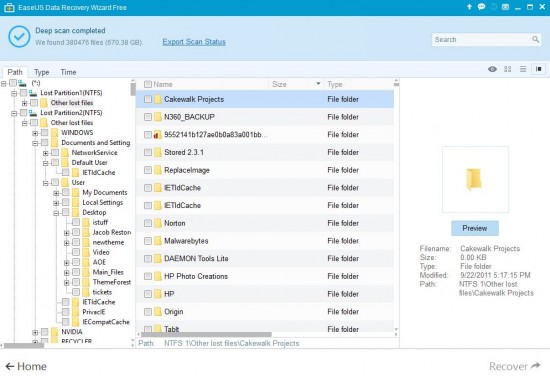This screenshot has height=384, width=550.
Task: Click the file list horizontal scrollbar
Action: pos(206,335)
